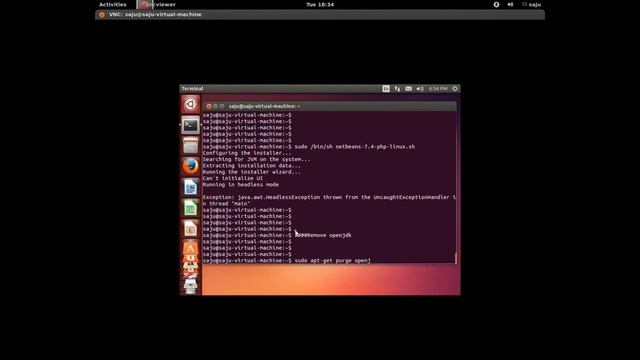Open the saju user menu in top bar
640x360 pixels.
pyautogui.click(x=532, y=4)
